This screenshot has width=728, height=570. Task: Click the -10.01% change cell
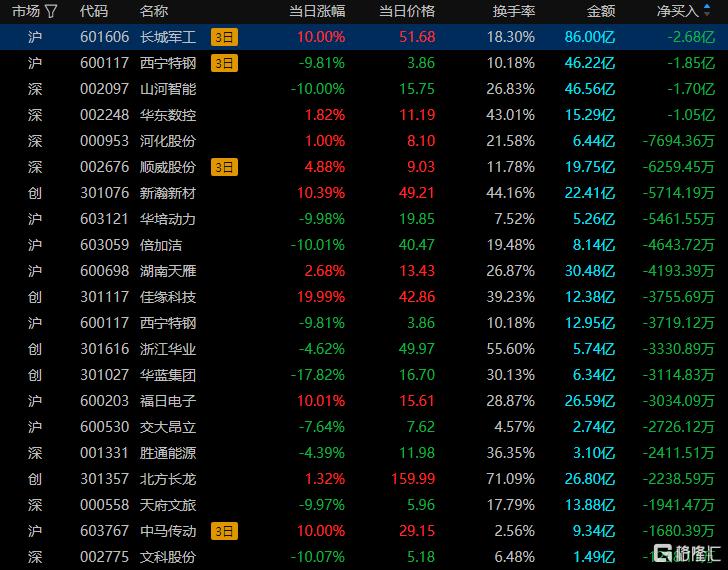[x=318, y=245]
